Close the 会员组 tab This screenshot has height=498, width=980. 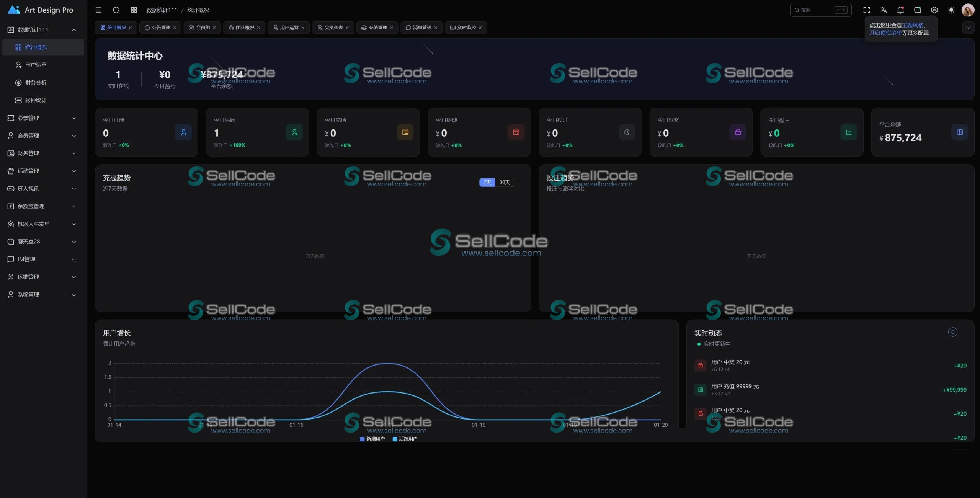point(214,28)
